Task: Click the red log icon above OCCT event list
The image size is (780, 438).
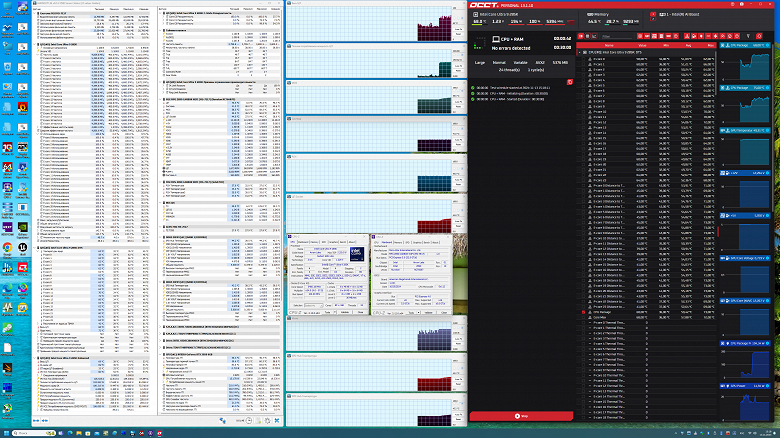Action: (x=570, y=82)
